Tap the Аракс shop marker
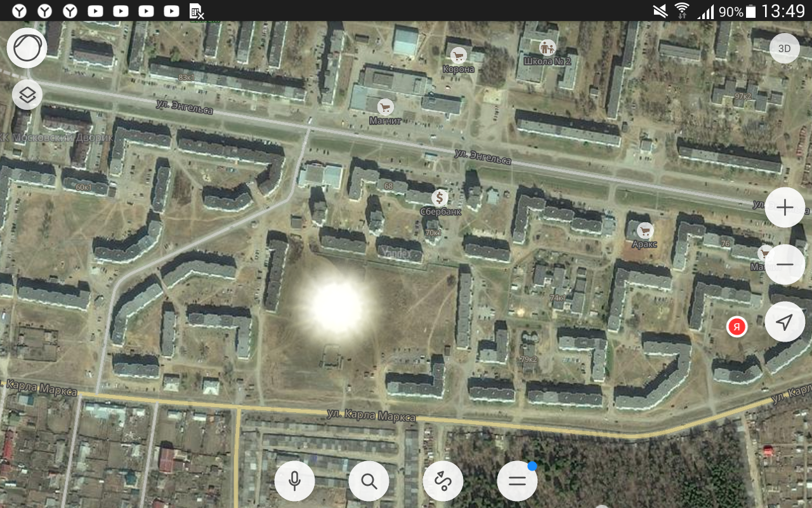 coord(645,231)
